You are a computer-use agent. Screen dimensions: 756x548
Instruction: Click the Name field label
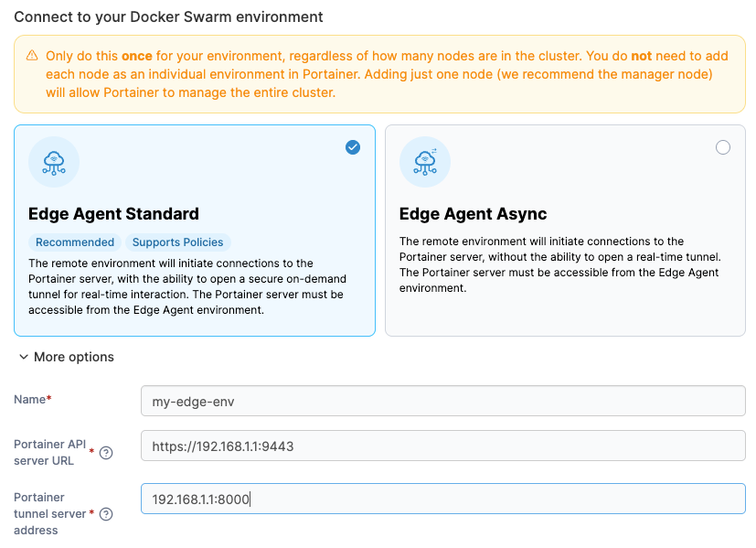[32, 400]
